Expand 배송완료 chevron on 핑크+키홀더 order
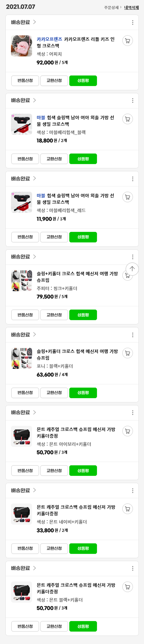The height and width of the screenshot is (644, 144). [x=35, y=256]
